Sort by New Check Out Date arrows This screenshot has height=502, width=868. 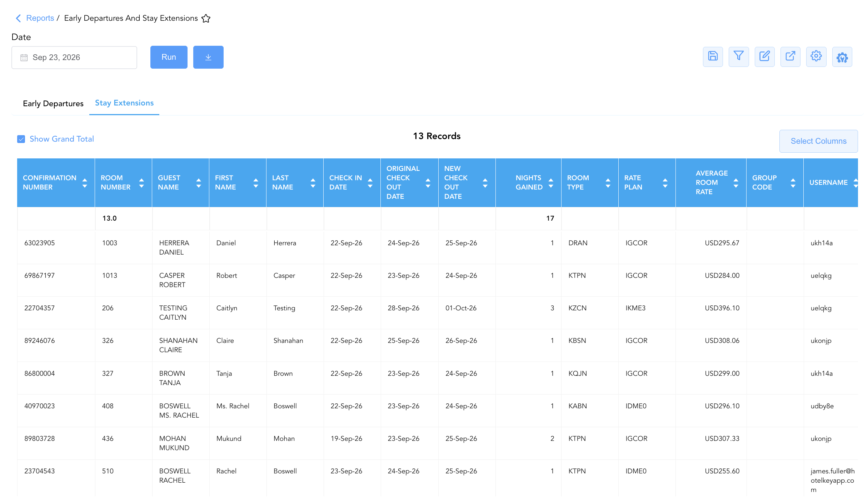coord(485,183)
